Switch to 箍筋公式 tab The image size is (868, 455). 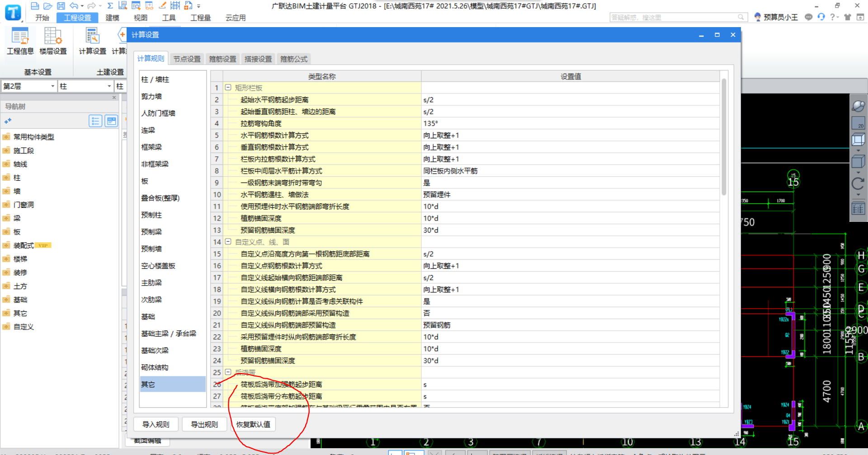click(294, 59)
